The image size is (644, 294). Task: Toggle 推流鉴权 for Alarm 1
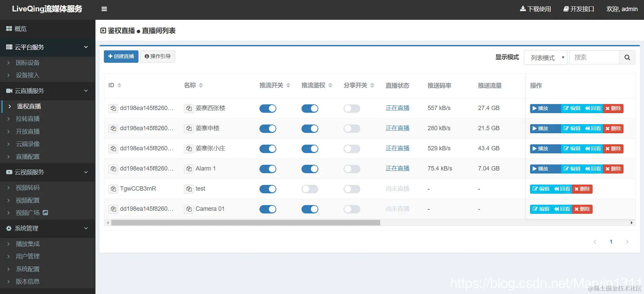[x=310, y=169]
